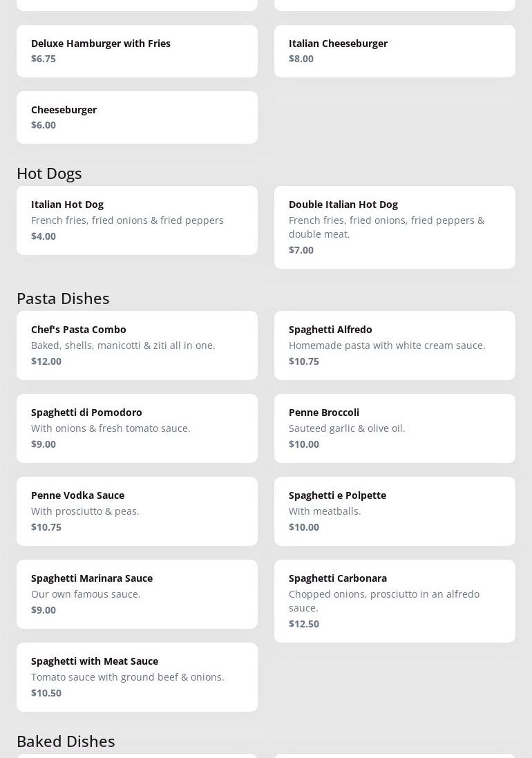Choose the Cheeseburger for $6.00
This screenshot has height=758, width=532.
(137, 117)
